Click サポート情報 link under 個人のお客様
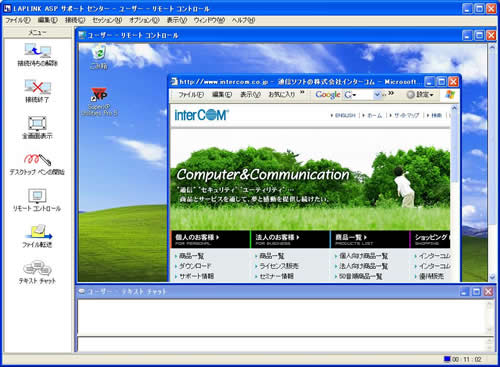The image size is (500, 367). 196,276
